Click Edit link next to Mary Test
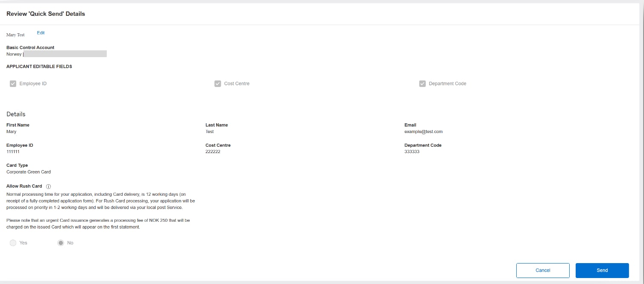Image resolution: width=644 pixels, height=284 pixels. coord(41,33)
